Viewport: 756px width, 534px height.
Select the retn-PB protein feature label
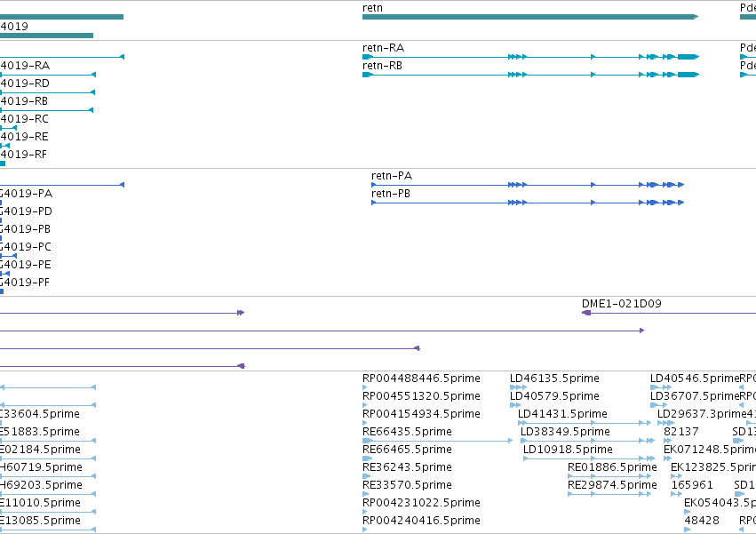pos(391,194)
